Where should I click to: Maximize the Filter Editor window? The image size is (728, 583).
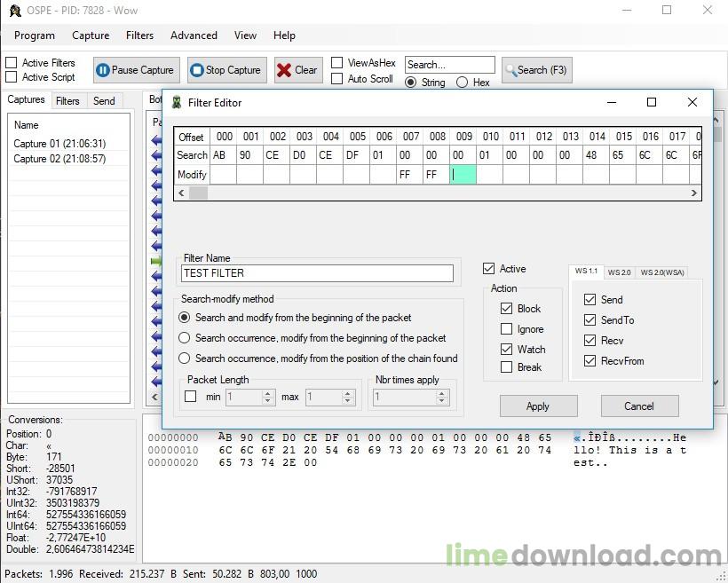tap(652, 102)
